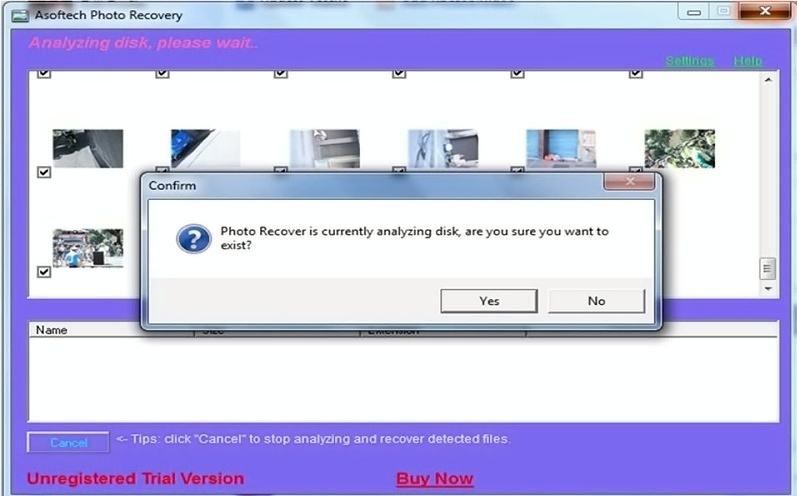797x496 pixels.
Task: Select the blue and white car thumbnail
Action: [205, 148]
